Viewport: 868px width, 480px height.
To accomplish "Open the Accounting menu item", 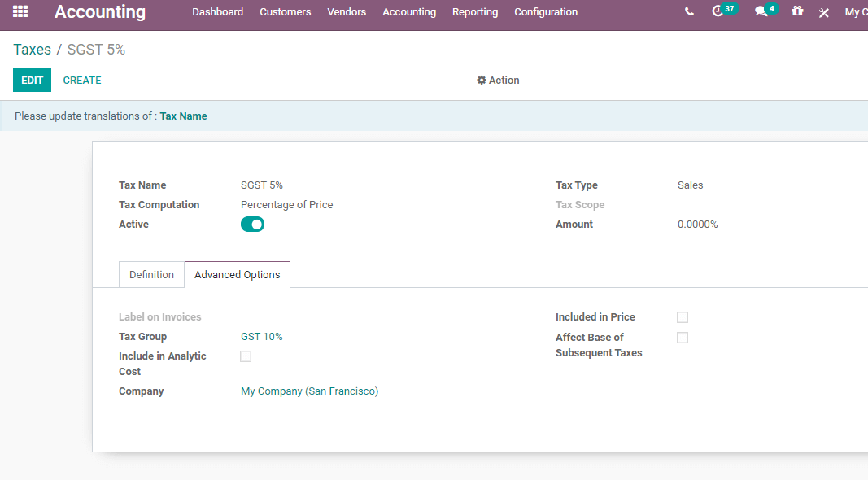I will coord(409,11).
